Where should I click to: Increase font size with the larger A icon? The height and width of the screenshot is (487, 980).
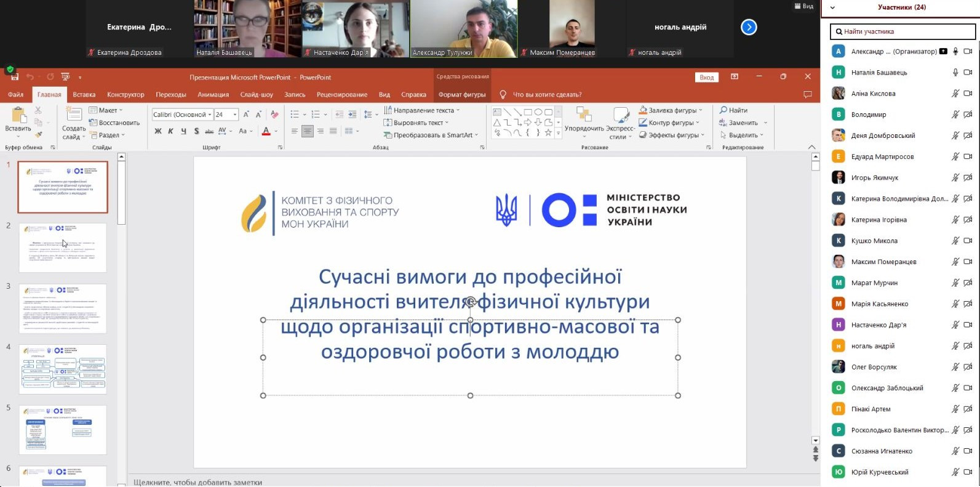click(x=246, y=115)
